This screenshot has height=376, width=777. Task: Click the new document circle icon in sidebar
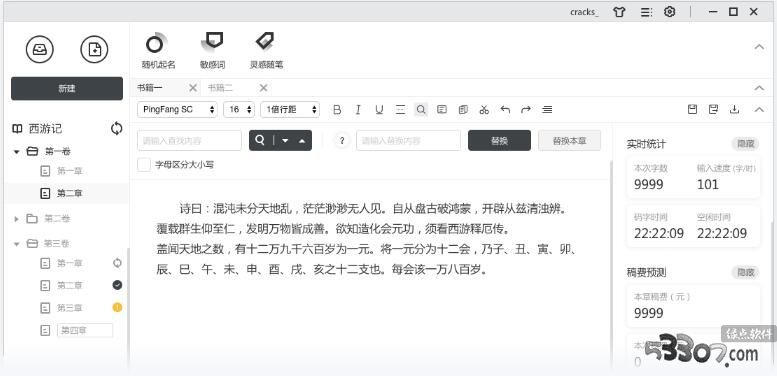94,50
